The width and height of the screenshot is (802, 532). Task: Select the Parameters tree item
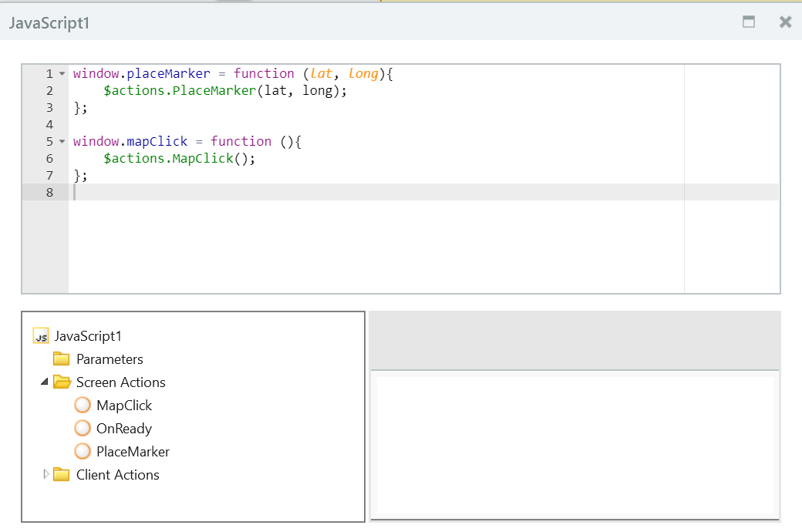109,359
